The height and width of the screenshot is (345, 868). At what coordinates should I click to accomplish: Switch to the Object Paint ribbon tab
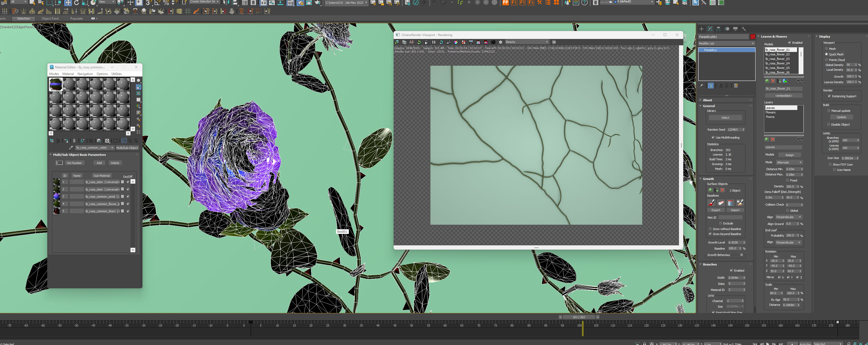[50, 19]
